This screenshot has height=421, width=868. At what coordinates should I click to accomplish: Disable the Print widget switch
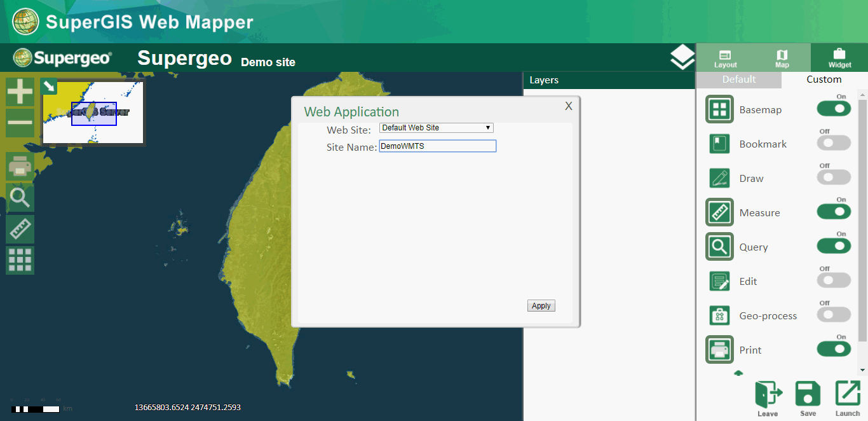[834, 349]
